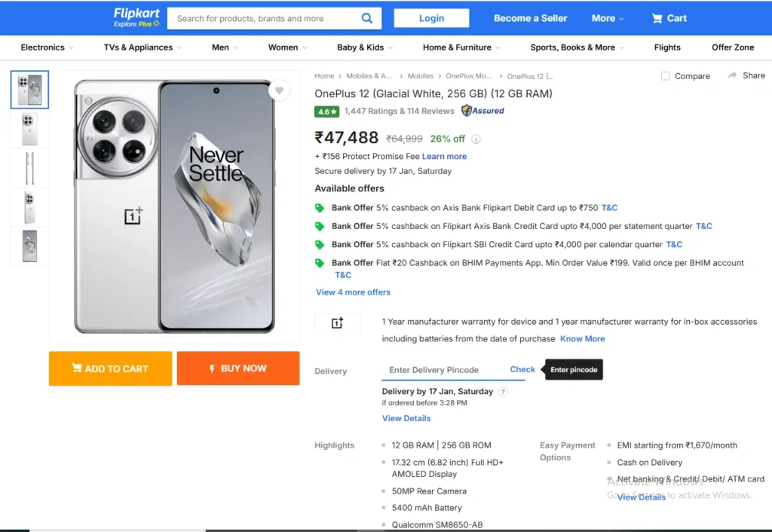The image size is (772, 532).
Task: Expand the More dropdown in header
Action: [x=608, y=18]
